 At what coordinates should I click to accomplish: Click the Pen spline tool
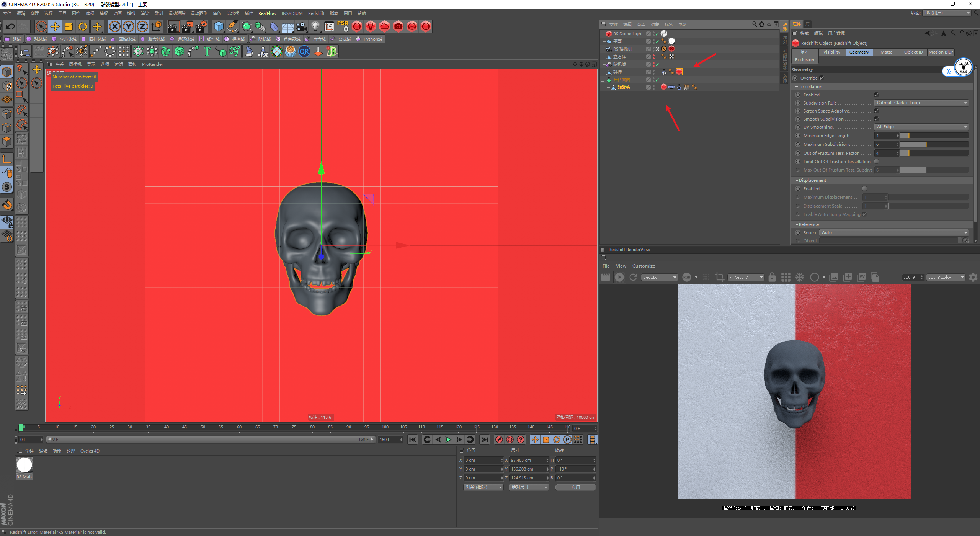[232, 26]
